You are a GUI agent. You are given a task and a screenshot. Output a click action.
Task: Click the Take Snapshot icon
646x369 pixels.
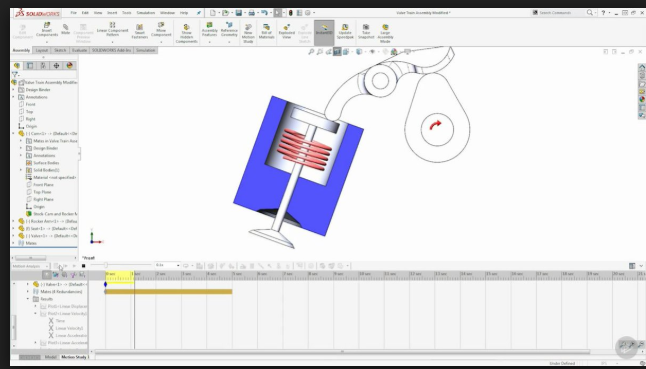[366, 31]
